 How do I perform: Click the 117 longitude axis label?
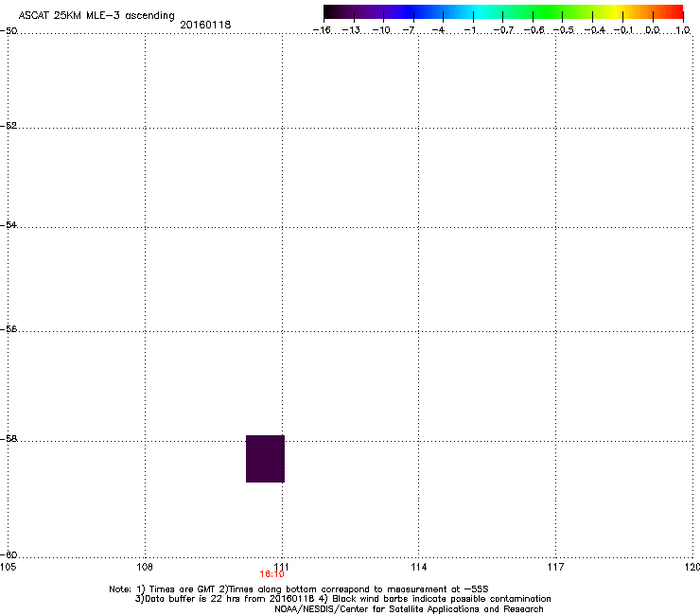point(555,567)
